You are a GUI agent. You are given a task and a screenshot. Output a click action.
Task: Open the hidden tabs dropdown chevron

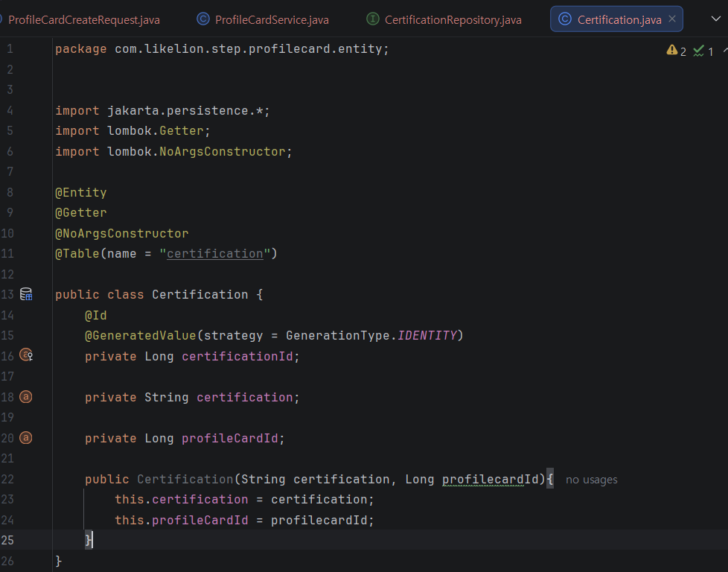point(715,19)
